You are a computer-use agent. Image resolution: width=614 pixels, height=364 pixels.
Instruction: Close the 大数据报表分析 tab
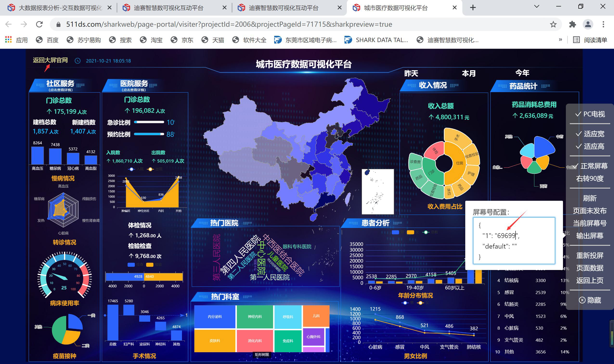(110, 8)
